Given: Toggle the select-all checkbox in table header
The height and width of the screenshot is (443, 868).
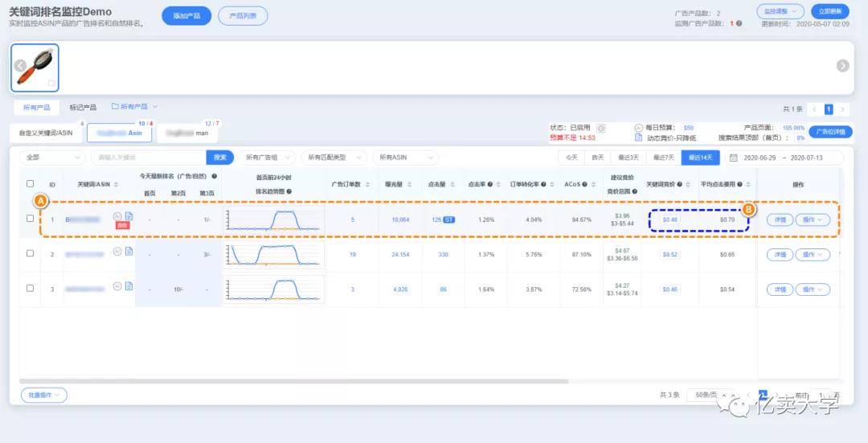Looking at the screenshot, I should click(30, 183).
